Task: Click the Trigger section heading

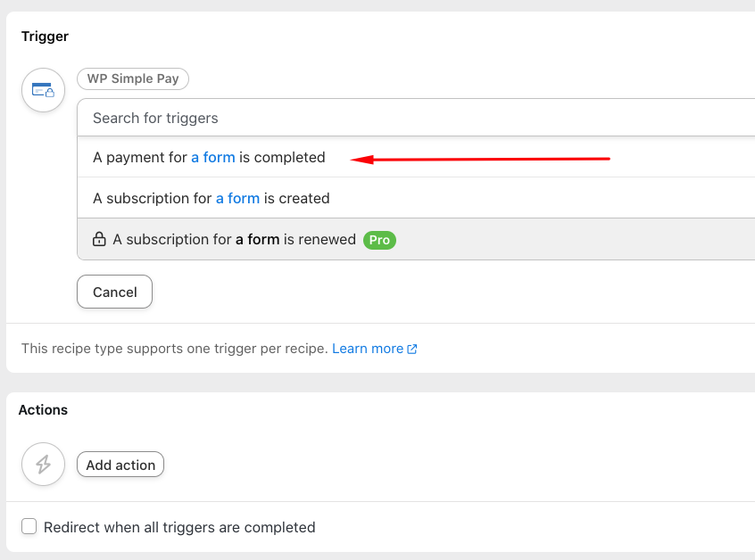Action: pos(45,37)
